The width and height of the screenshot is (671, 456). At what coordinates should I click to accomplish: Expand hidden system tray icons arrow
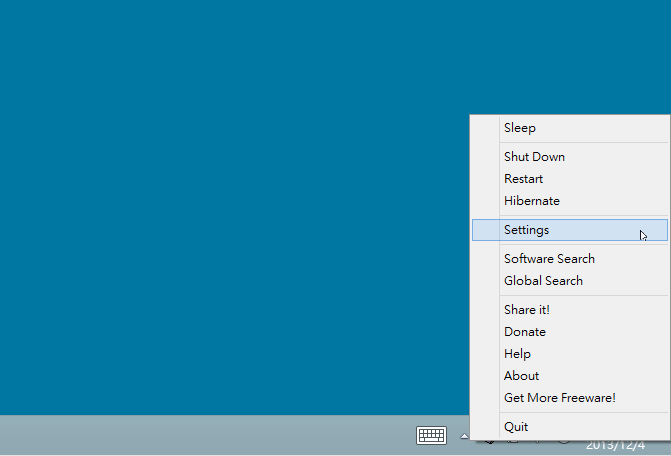pyautogui.click(x=464, y=436)
